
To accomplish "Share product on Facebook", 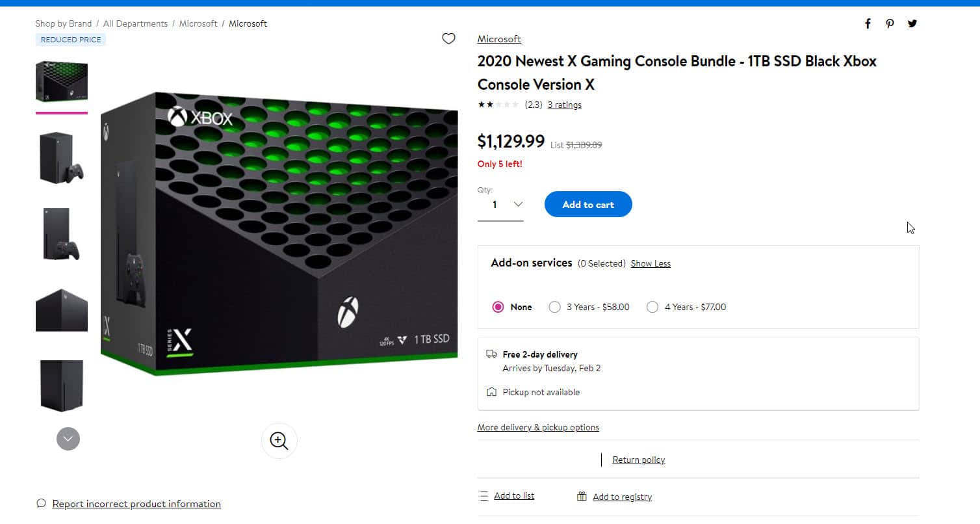I will click(x=868, y=24).
